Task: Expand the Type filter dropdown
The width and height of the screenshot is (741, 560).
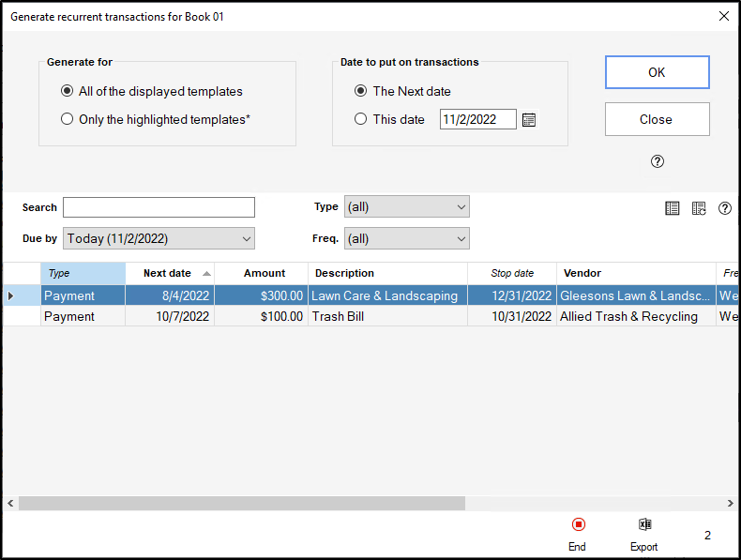Action: (x=406, y=206)
